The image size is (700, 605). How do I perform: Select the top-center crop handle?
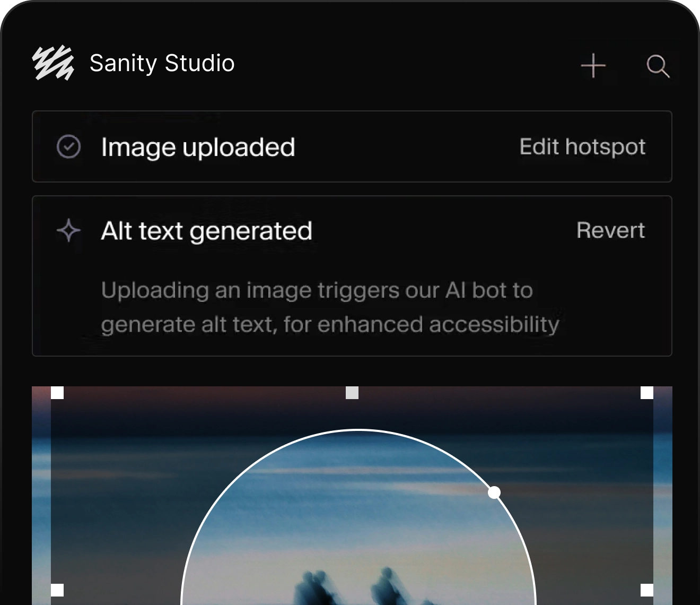pyautogui.click(x=352, y=393)
